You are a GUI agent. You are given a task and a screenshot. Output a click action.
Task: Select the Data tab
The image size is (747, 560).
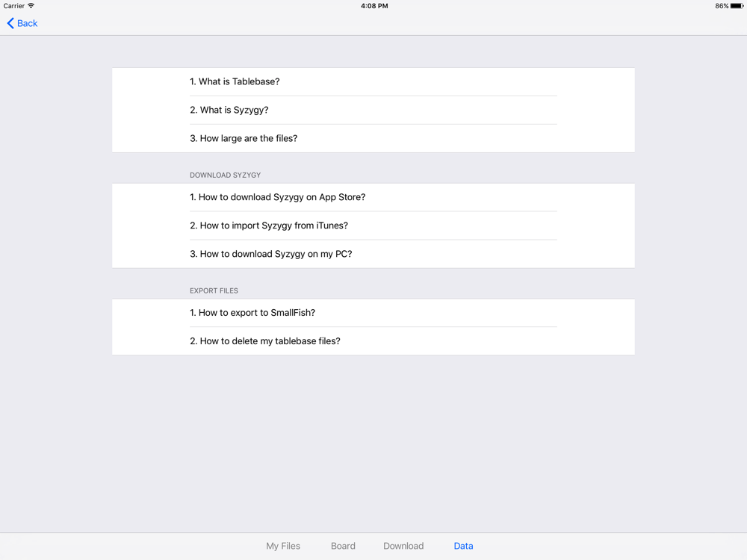[464, 547]
